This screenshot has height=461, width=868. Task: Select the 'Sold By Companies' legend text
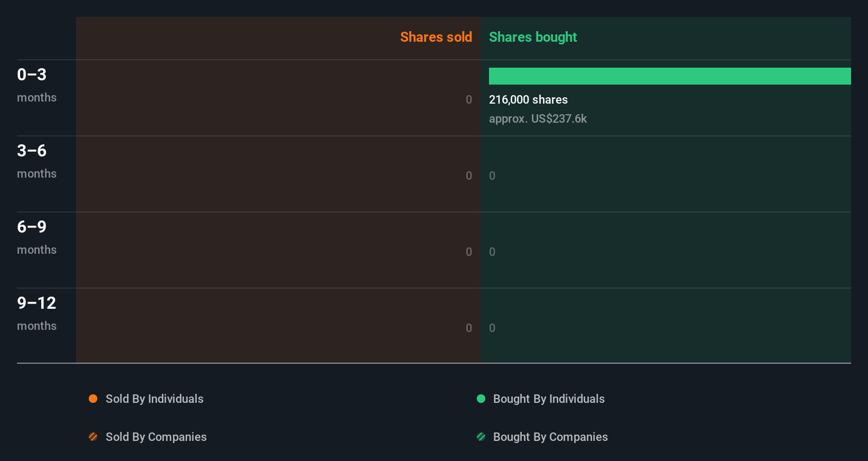[156, 437]
